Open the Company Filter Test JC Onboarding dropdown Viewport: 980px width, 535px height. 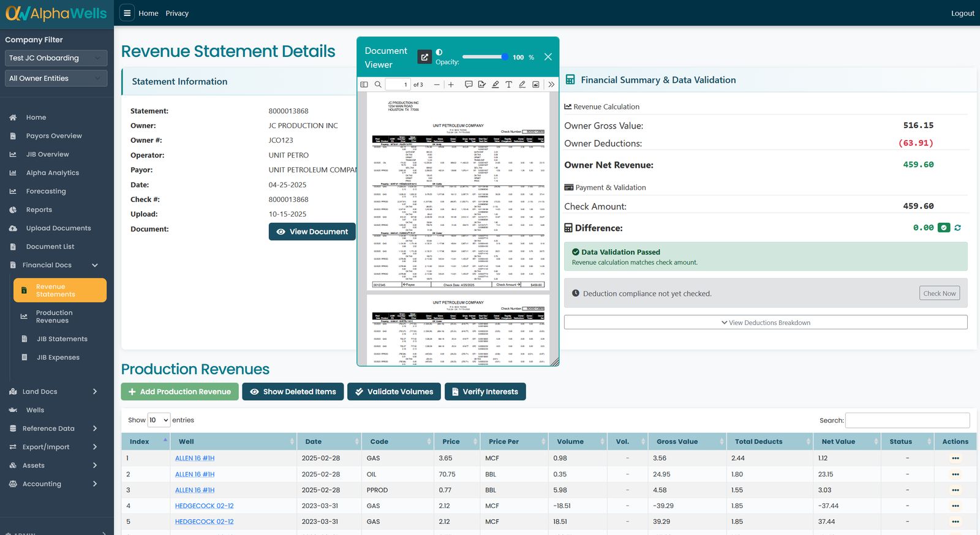[x=56, y=58]
